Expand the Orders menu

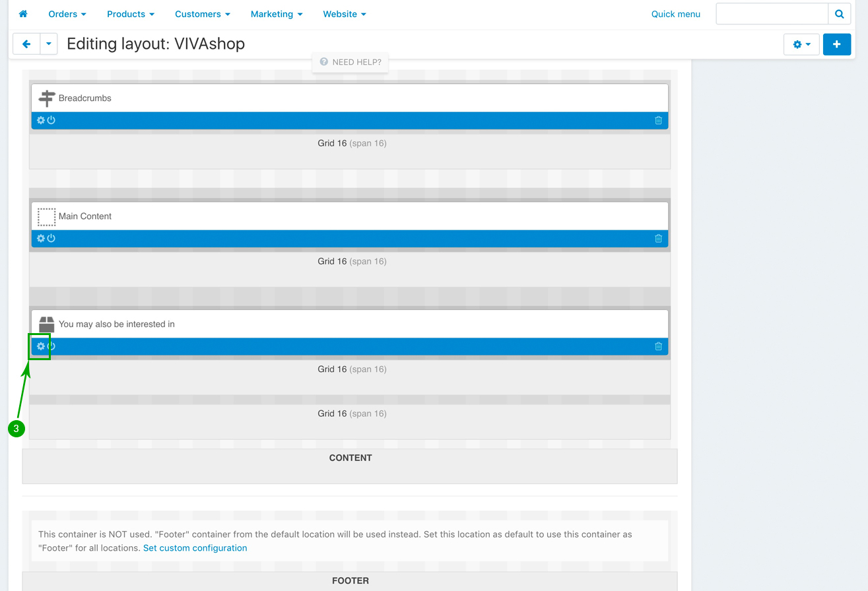click(67, 14)
